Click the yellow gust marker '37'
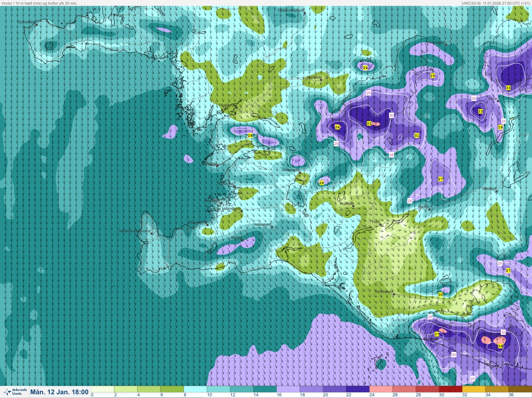The height and width of the screenshot is (398, 532). [x=436, y=334]
